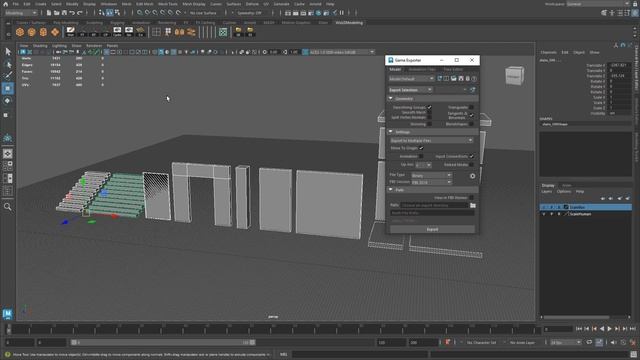Toggle the Move To Origin checkbox

click(x=421, y=148)
